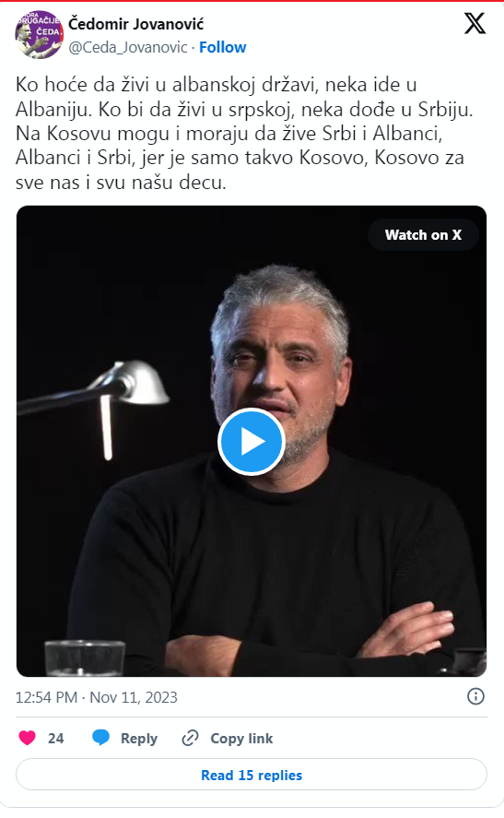Viewport: 504px width, 818px height.
Task: Select the blue reply speech-bubble icon
Action: pyautogui.click(x=100, y=738)
